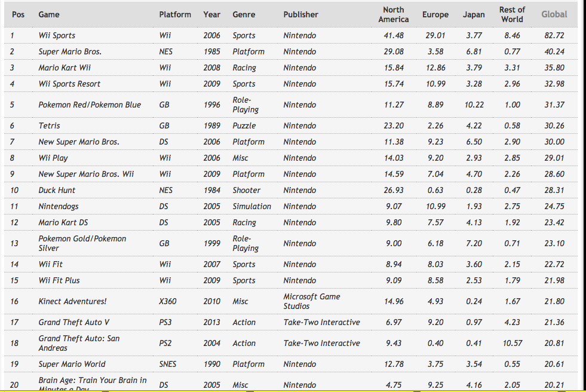Click the Tetris game title
Viewport: 586px width, 392px height.
point(49,126)
